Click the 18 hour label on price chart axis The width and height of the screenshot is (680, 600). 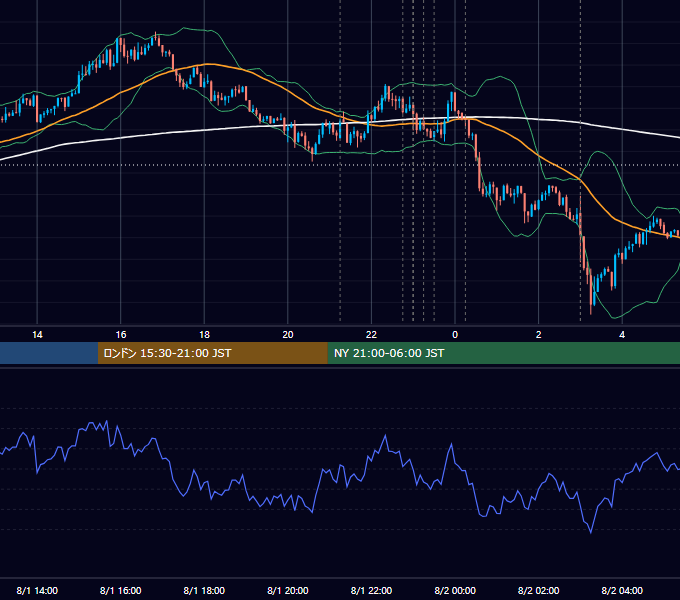point(204,335)
